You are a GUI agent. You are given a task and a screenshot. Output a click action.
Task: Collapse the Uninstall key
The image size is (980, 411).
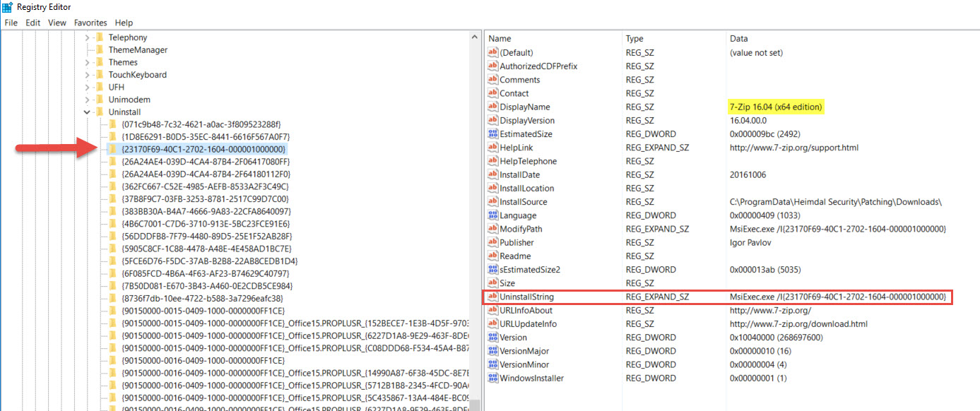(88, 112)
